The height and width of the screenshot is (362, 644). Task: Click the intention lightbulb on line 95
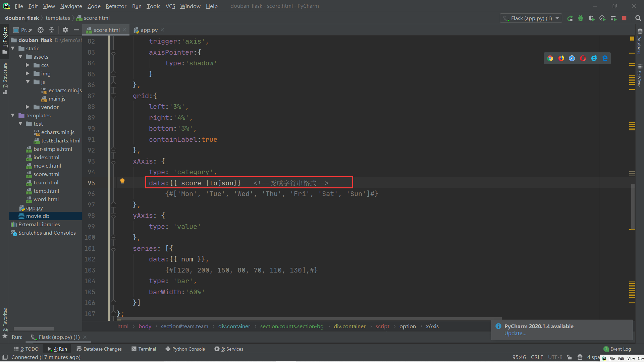[x=122, y=181]
